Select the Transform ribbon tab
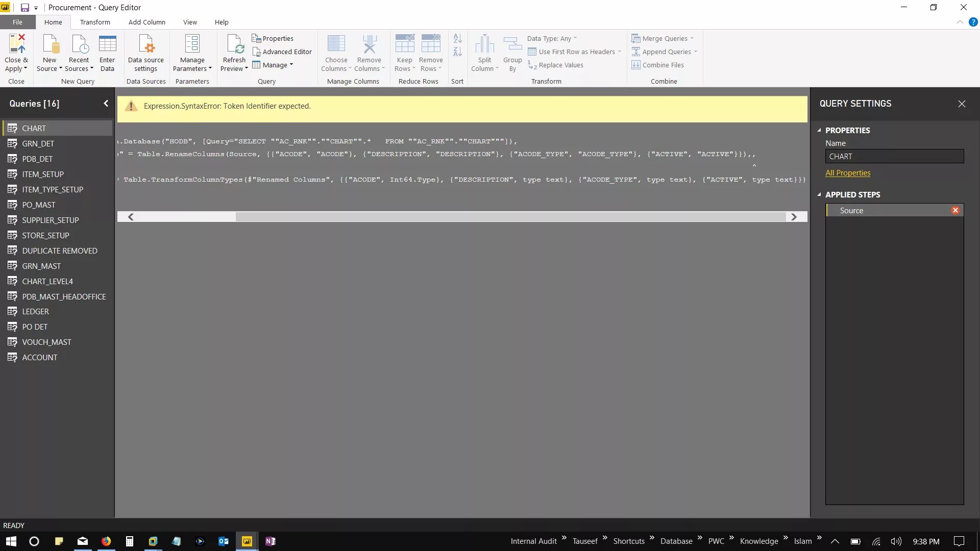 (94, 22)
